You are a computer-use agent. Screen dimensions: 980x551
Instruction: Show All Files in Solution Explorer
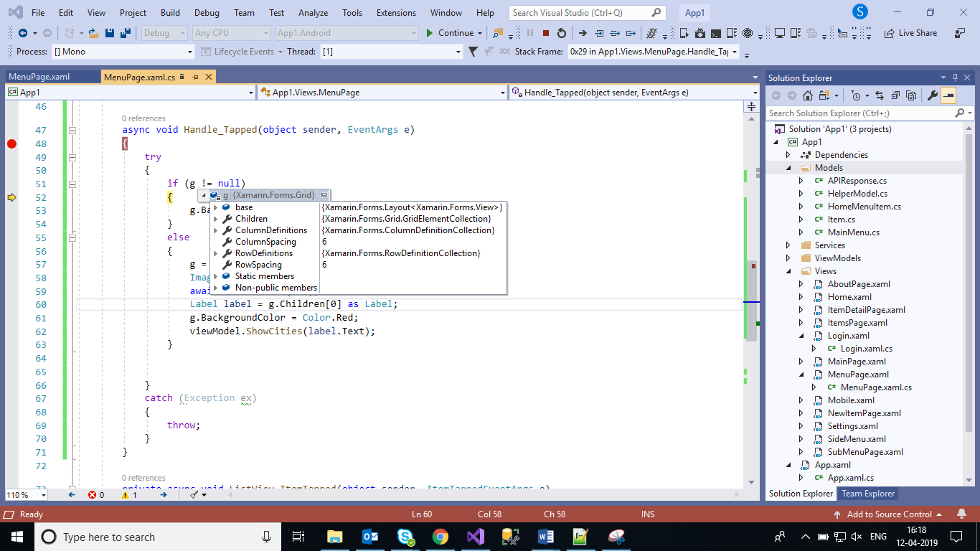pos(911,95)
